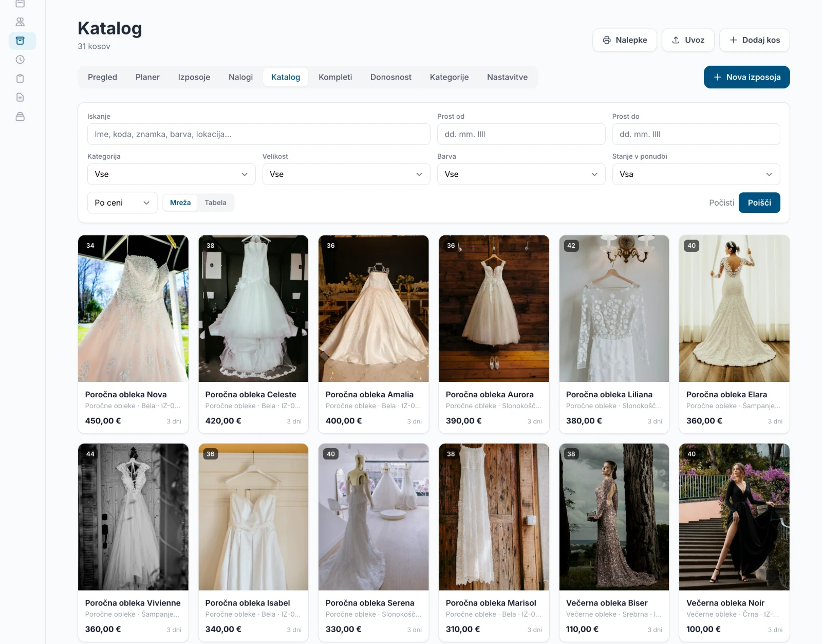822x644 pixels.
Task: Open the Izposoje tab
Action: [x=194, y=77]
